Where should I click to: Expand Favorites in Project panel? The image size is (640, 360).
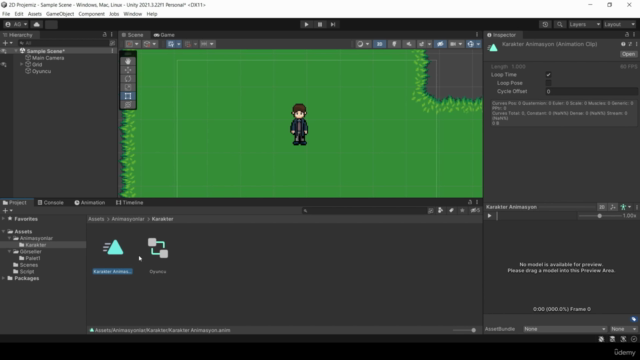point(4,219)
